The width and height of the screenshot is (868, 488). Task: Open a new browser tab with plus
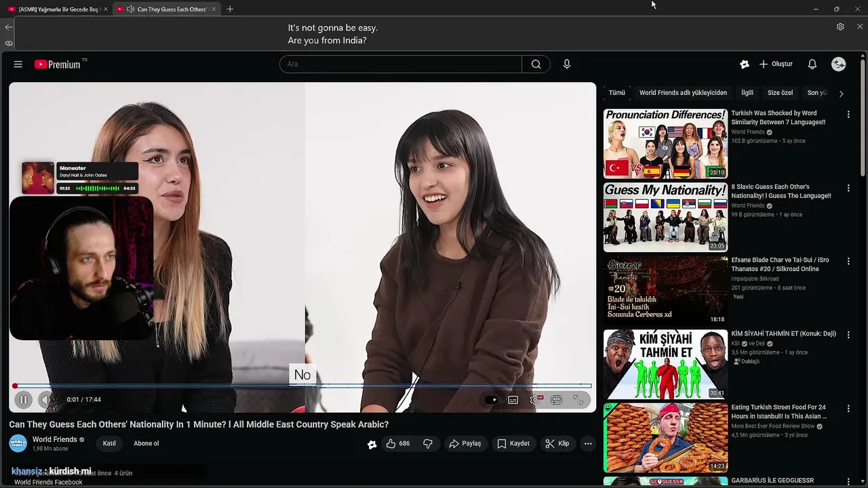click(230, 9)
